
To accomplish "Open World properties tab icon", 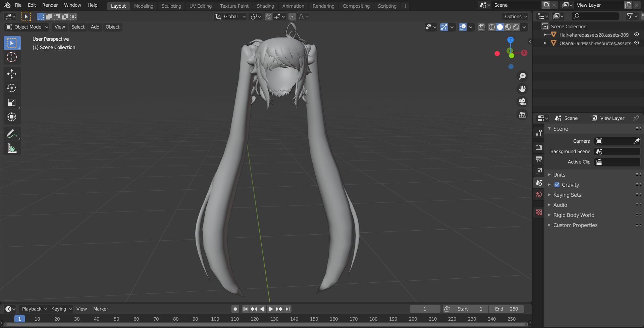I will click(539, 195).
